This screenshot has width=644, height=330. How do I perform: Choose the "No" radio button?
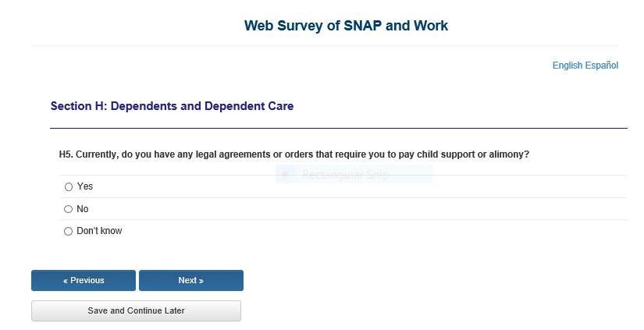69,209
